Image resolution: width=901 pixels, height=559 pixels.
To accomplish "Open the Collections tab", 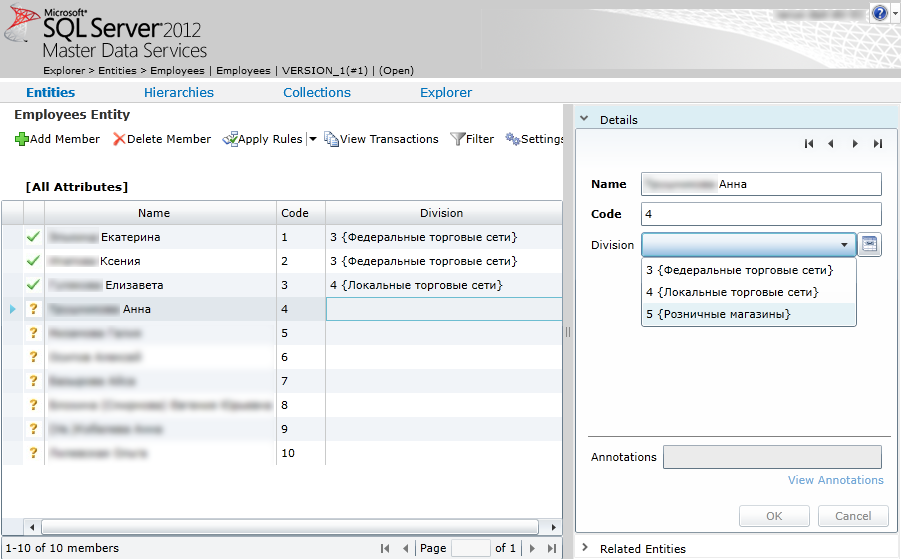I will (x=317, y=92).
